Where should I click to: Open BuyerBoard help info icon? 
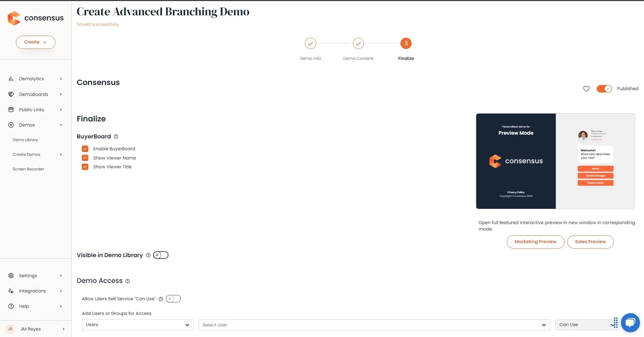pos(116,136)
